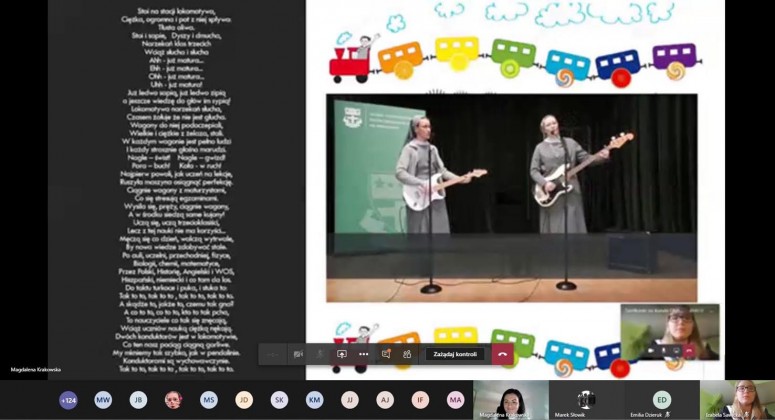The width and height of the screenshot is (775, 420).
Task: Expand the +124 more participants badge
Action: tap(68, 400)
